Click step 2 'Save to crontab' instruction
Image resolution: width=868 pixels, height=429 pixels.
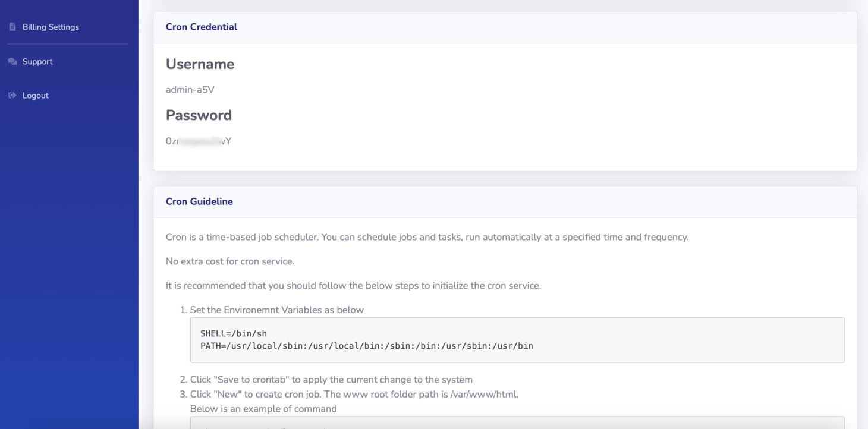coord(331,380)
